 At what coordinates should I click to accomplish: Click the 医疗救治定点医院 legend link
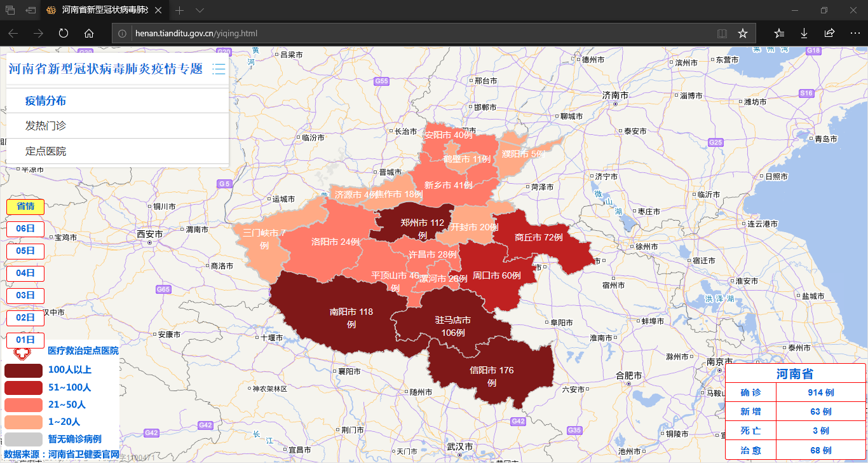pyautogui.click(x=83, y=350)
